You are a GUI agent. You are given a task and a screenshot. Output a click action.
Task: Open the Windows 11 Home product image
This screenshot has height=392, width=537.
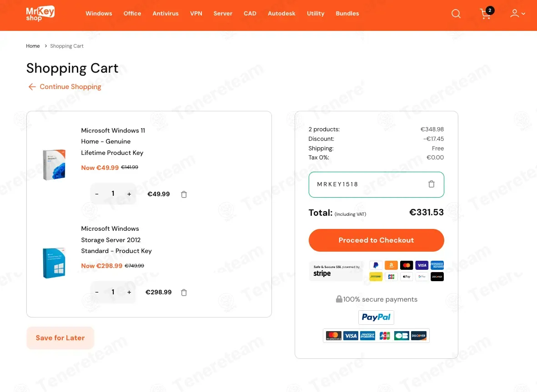(54, 164)
